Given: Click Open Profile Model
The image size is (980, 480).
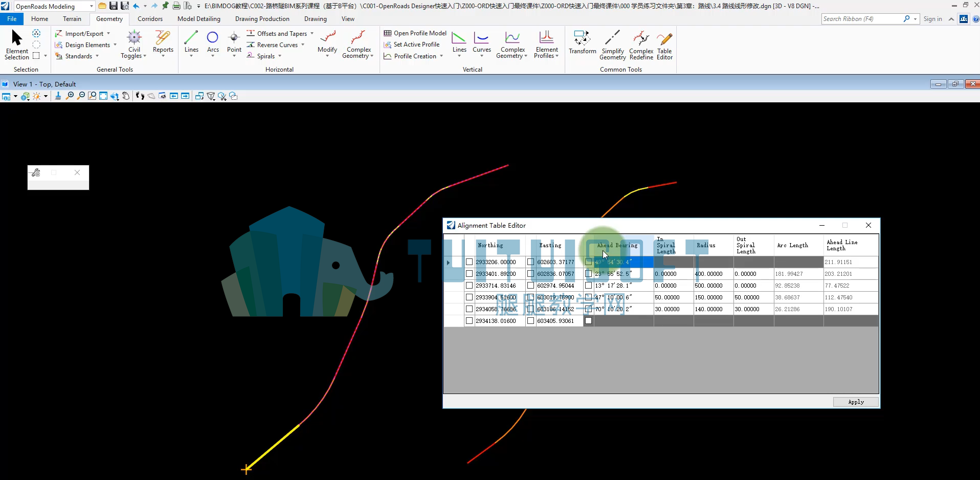Looking at the screenshot, I should (415, 33).
